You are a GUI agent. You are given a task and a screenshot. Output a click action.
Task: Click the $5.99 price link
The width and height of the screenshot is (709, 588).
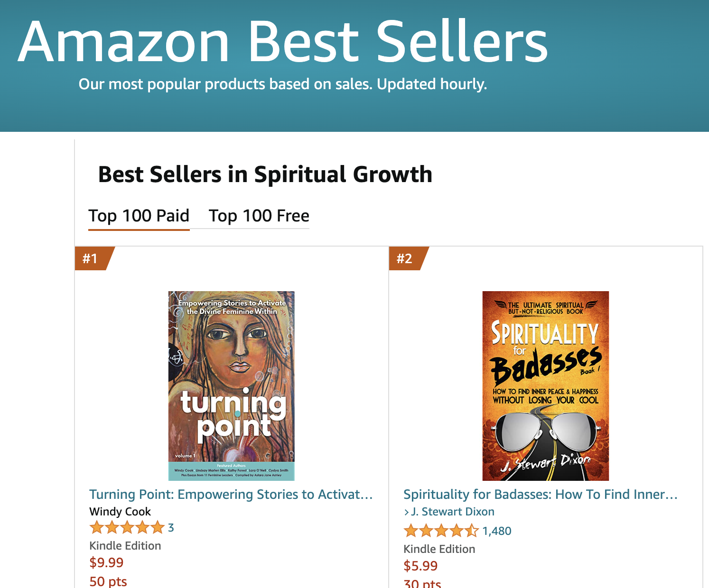pos(420,566)
